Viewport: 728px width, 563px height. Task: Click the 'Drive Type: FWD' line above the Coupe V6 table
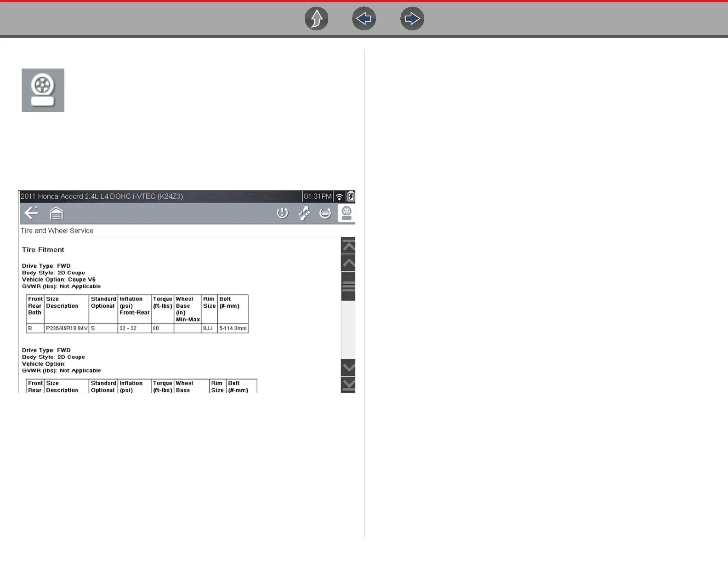[x=46, y=266]
